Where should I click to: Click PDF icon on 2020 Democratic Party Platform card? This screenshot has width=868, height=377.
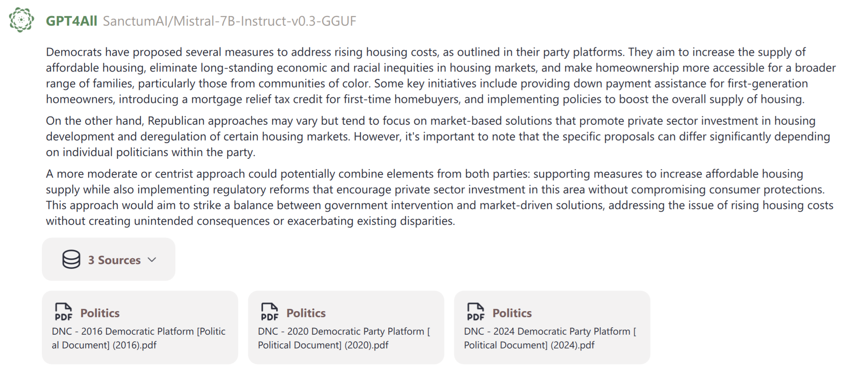tap(269, 312)
